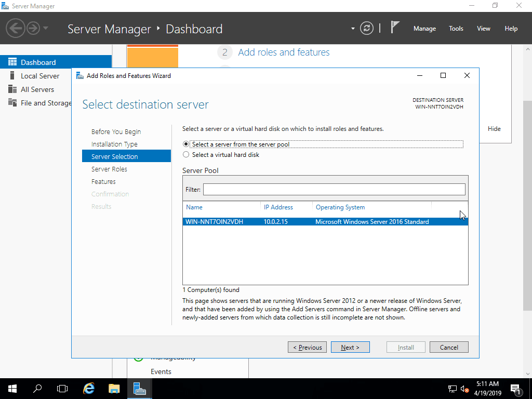Select server row WIN-NNT7OIN2VDH in the pool
Viewport: 532px width, 399px height.
(x=325, y=221)
